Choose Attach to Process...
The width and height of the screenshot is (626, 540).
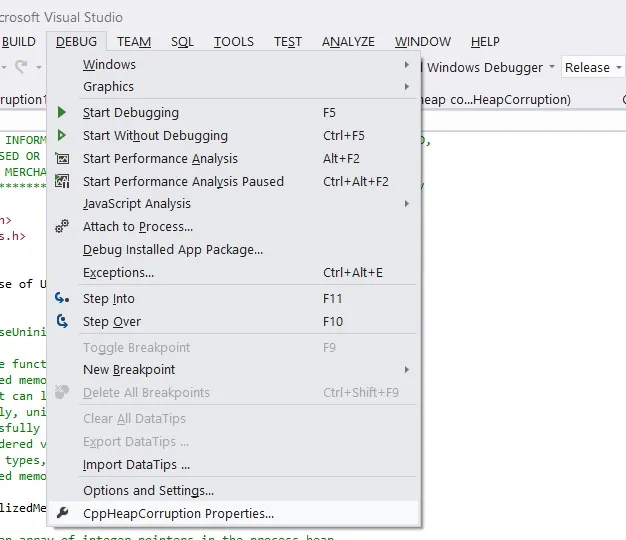236,226
